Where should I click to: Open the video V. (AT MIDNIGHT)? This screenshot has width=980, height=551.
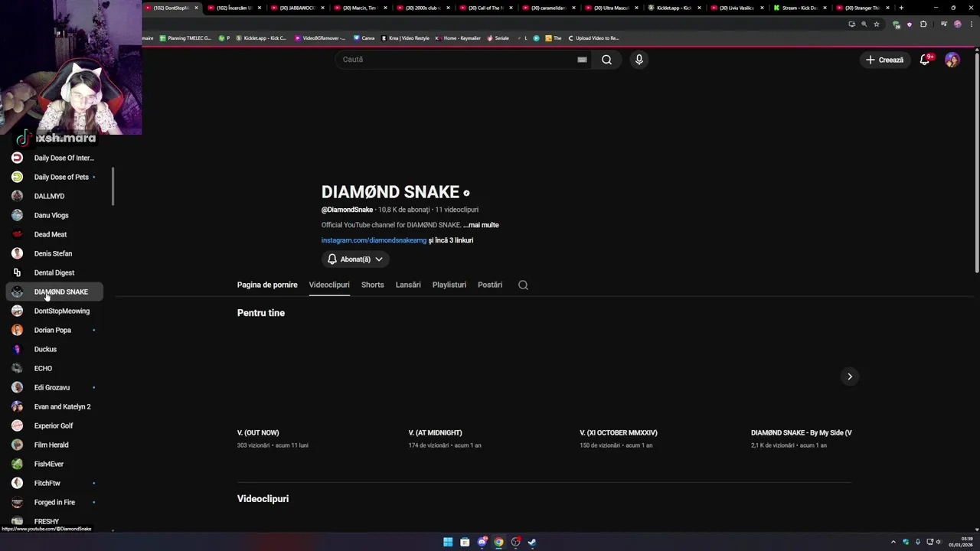click(436, 433)
